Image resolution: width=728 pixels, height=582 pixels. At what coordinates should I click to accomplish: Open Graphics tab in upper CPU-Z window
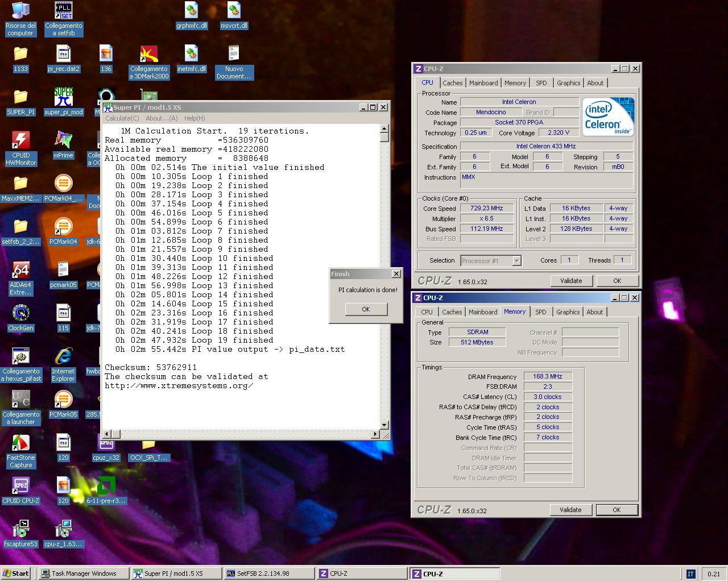point(568,83)
